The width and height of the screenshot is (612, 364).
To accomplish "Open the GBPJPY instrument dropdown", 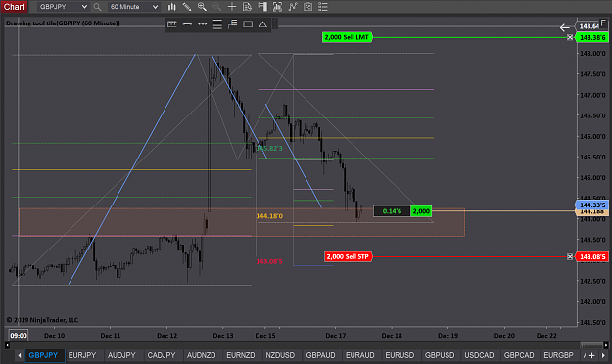I will pyautogui.click(x=64, y=7).
